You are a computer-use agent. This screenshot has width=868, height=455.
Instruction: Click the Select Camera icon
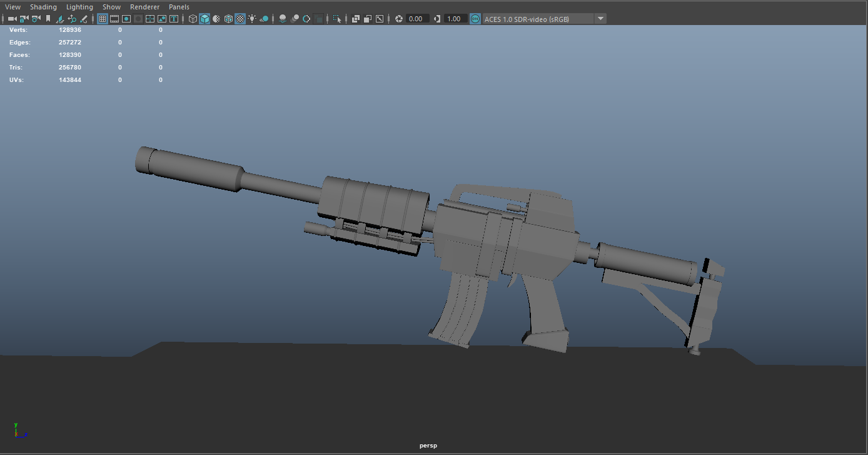point(12,19)
